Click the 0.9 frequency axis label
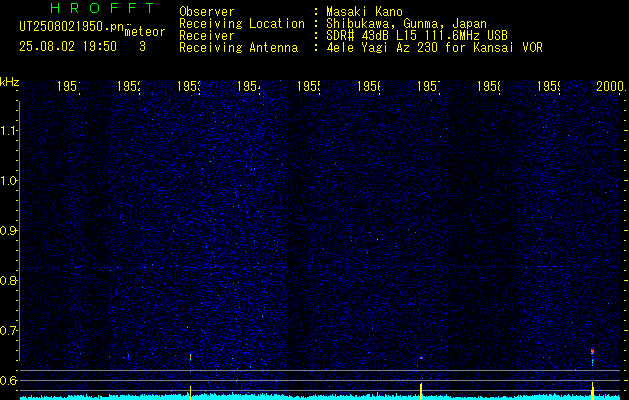The image size is (629, 400). click(8, 230)
